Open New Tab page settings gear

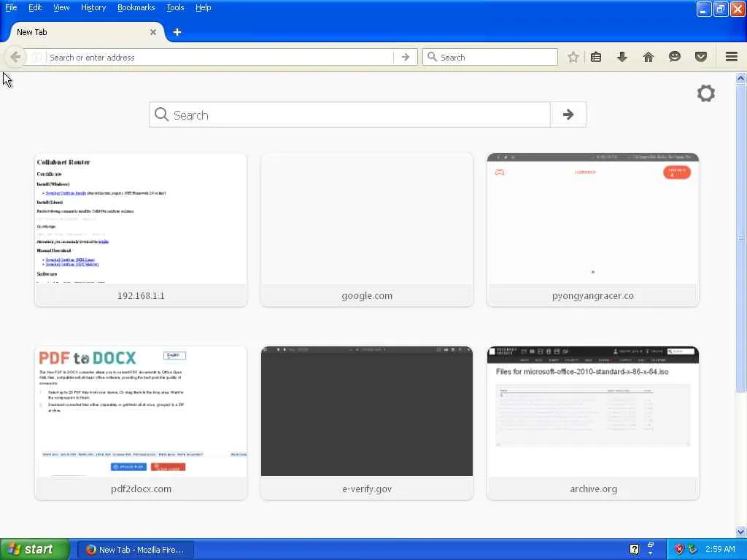[706, 93]
